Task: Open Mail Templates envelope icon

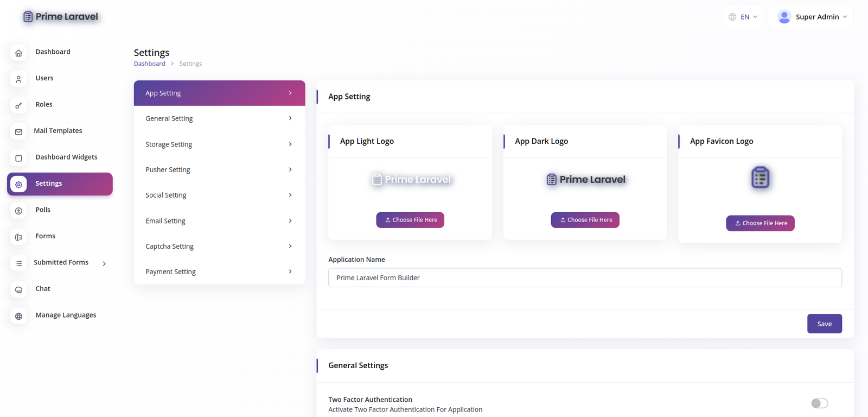Action: click(18, 131)
